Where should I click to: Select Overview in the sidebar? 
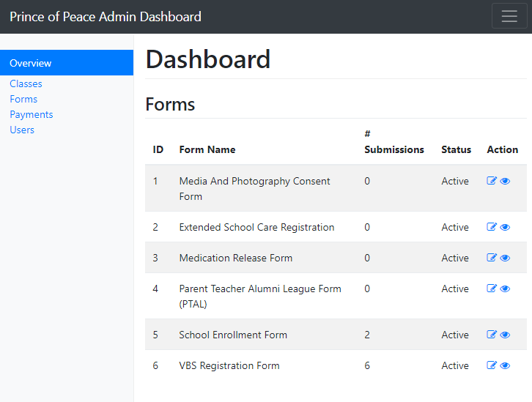(x=31, y=63)
